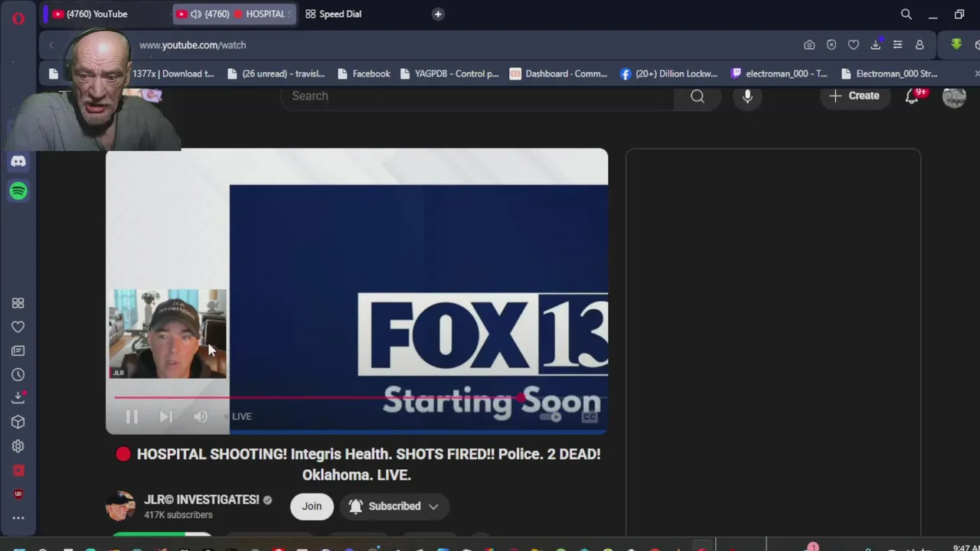
Task: Jump to LIVE in the player
Action: pos(242,416)
